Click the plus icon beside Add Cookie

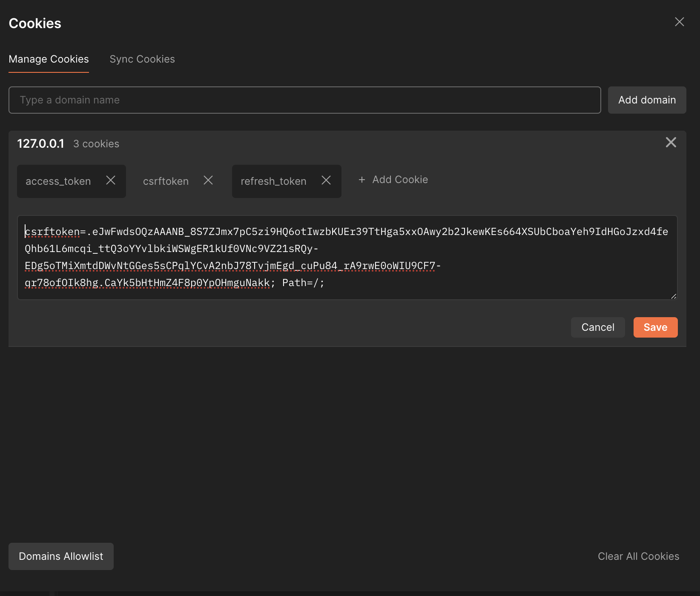tap(362, 180)
